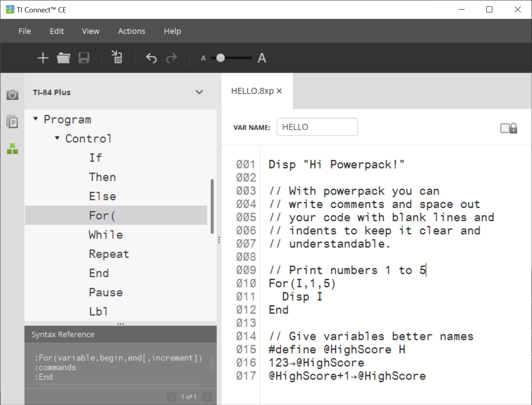The width and height of the screenshot is (532, 405).
Task: Open the Calculator Explorer documents workspace
Action: 12,121
